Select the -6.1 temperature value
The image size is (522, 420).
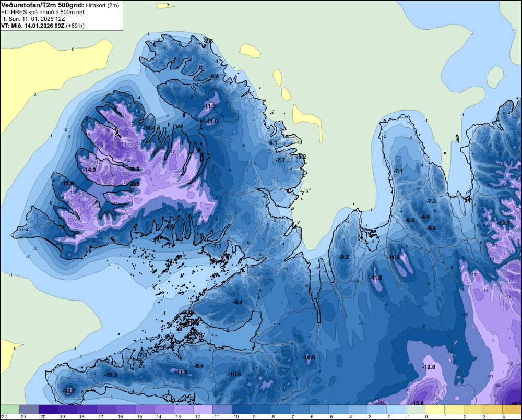272,142
